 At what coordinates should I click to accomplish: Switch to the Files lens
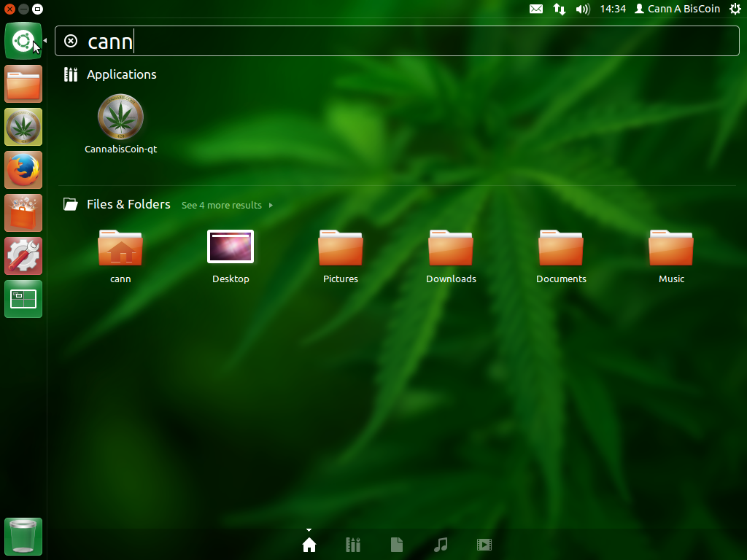pyautogui.click(x=397, y=544)
